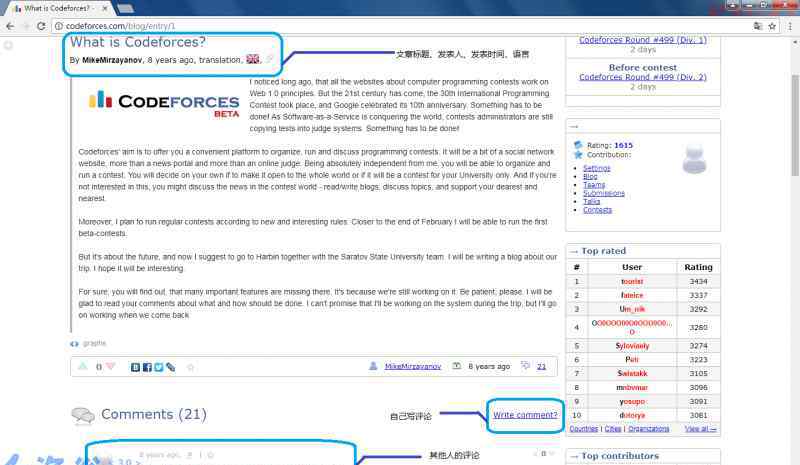Open yosupo's profile in Top rated
Viewport: 800px width, 465px height.
pyautogui.click(x=632, y=402)
